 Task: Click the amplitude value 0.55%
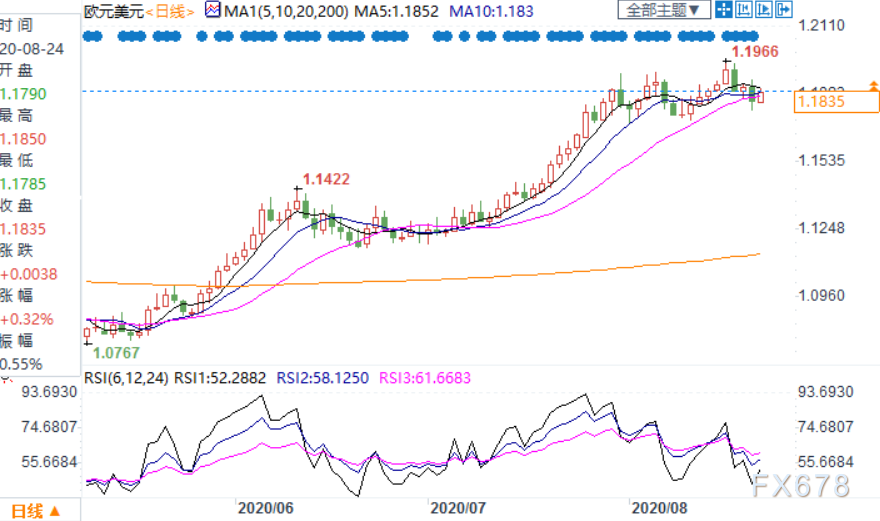(21, 364)
